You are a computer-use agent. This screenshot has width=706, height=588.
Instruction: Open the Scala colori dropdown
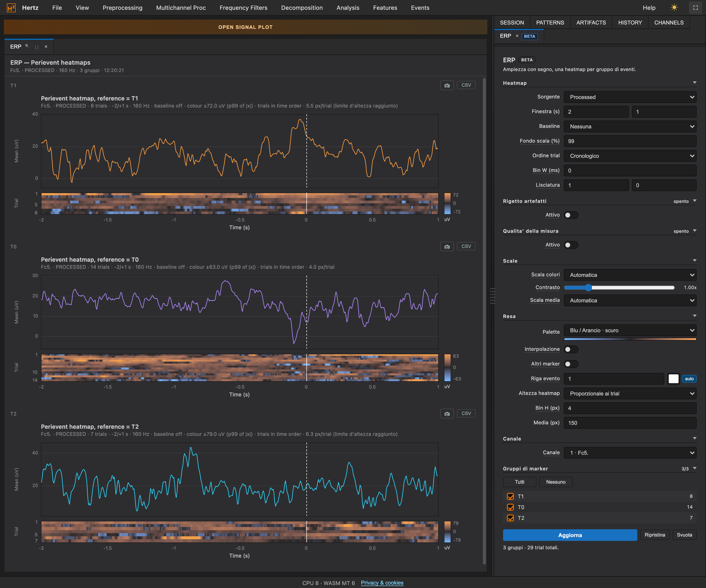click(630, 275)
